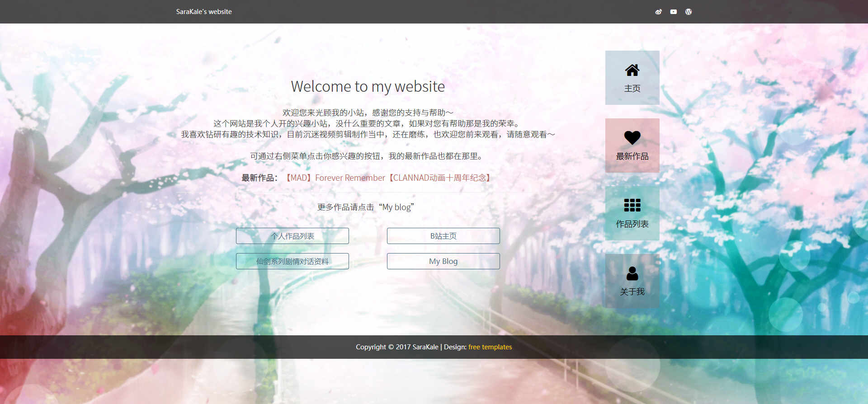Screen dimensions: 868x404
Task: Click the video channel play icon
Action: [674, 12]
